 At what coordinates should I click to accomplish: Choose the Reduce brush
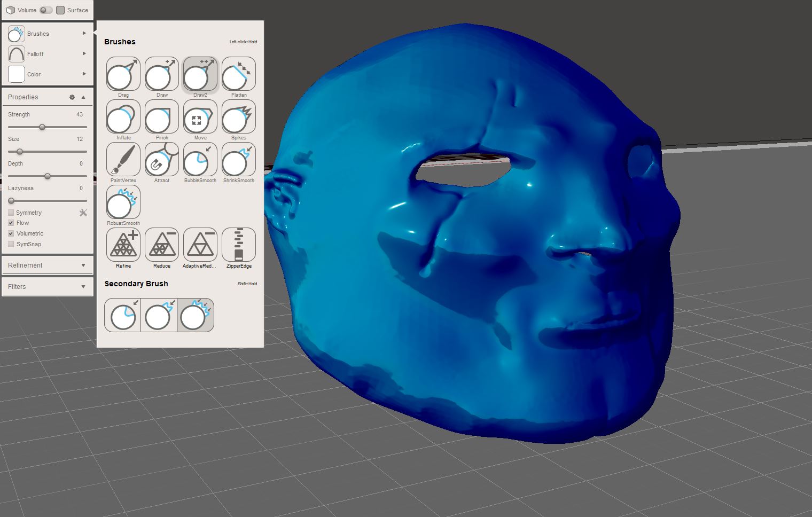(x=161, y=246)
